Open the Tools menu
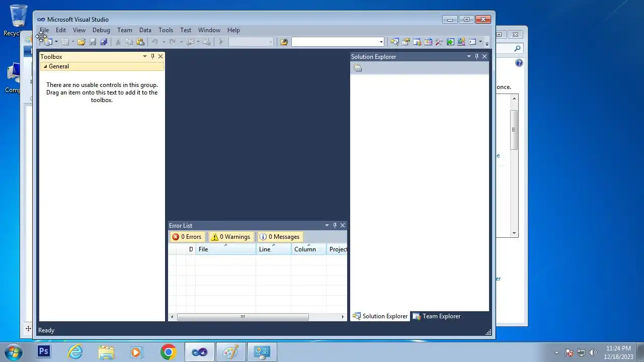Viewport: 644px width, 362px height. coord(166,30)
